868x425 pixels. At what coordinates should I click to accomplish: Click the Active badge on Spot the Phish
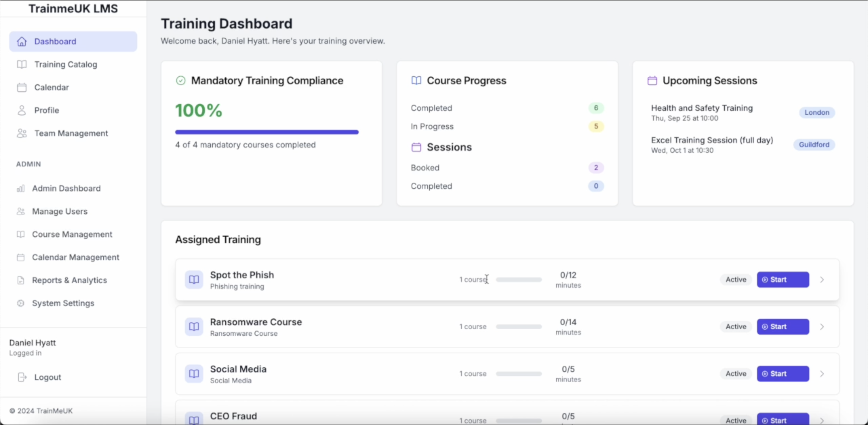(736, 279)
